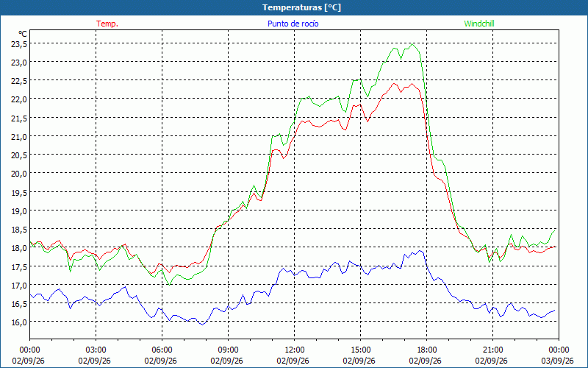Click the 12:00 time label on the x-axis
This screenshot has height=368, width=588.
tap(295, 350)
